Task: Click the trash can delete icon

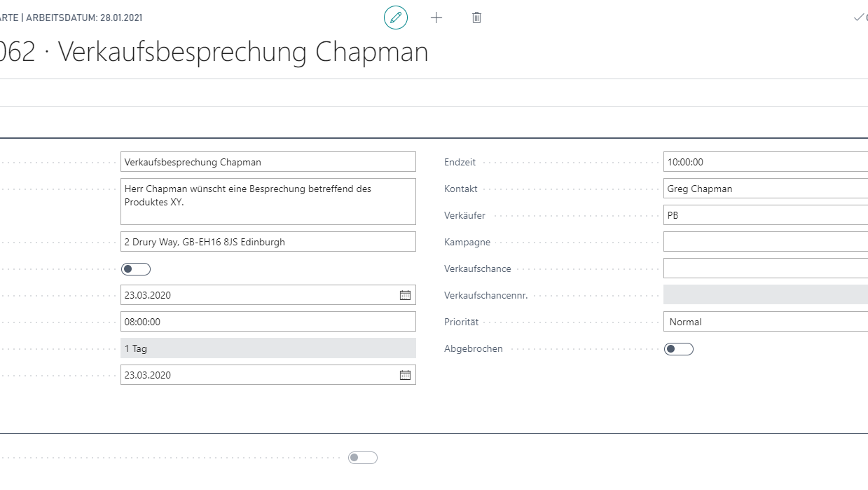Action: click(x=476, y=18)
